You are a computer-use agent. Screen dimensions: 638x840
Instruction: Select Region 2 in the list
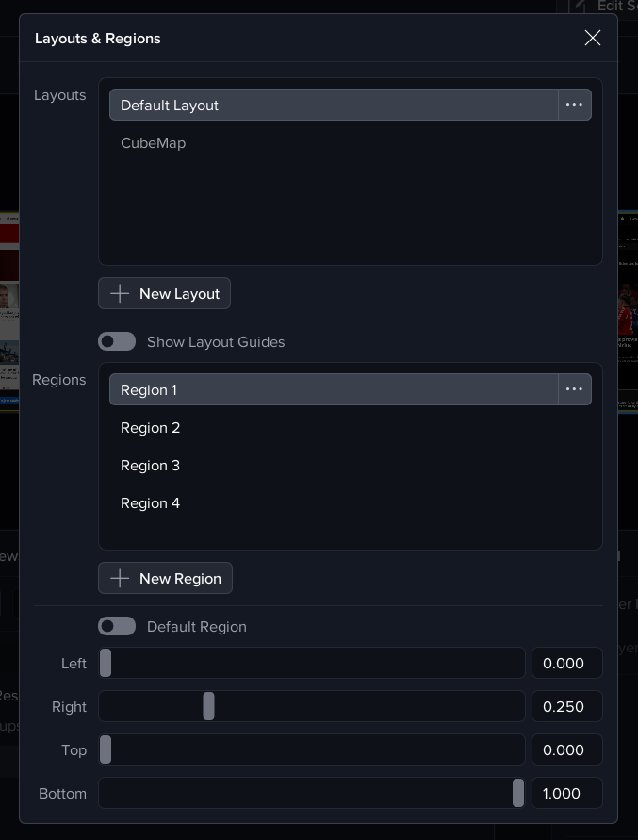[x=151, y=428]
